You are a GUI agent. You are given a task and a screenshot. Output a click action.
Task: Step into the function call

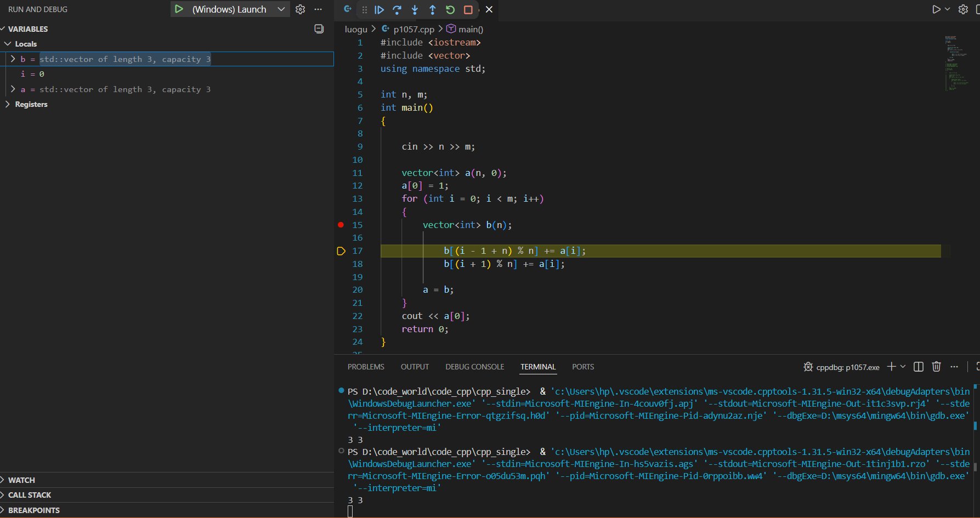[415, 9]
